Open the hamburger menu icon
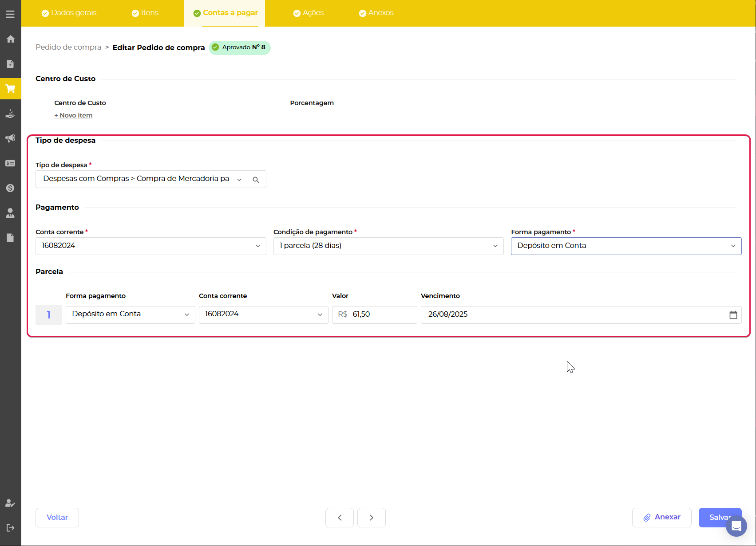The width and height of the screenshot is (756, 546). pos(10,14)
